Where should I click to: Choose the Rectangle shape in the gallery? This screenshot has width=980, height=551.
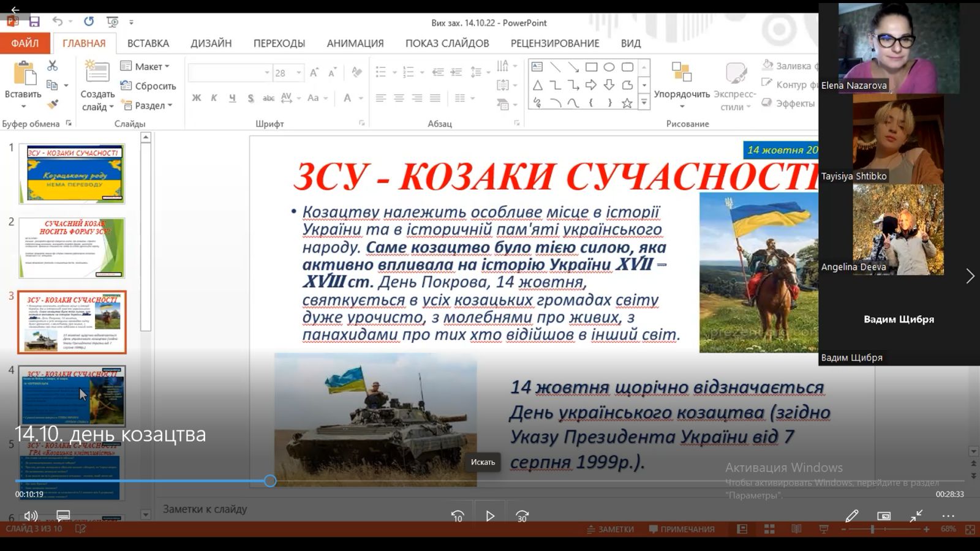click(x=591, y=67)
